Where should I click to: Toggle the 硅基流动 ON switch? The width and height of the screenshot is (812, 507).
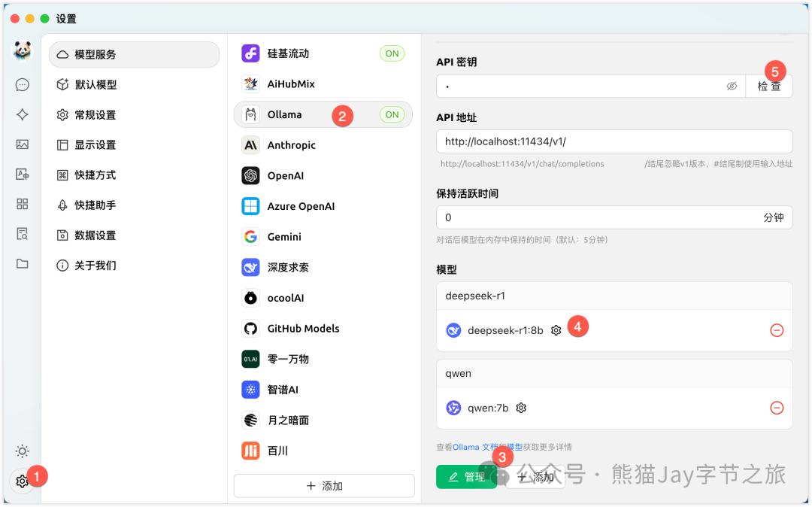click(x=392, y=53)
